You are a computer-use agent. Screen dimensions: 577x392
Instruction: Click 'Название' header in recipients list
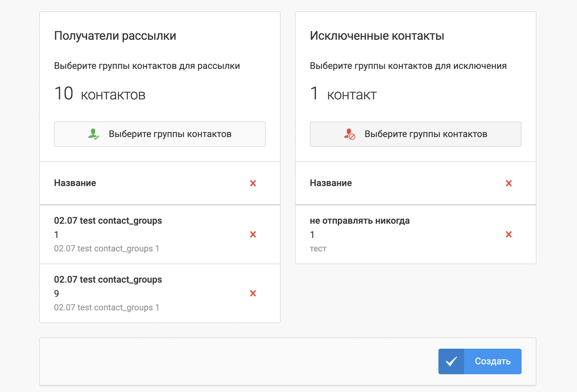(75, 183)
